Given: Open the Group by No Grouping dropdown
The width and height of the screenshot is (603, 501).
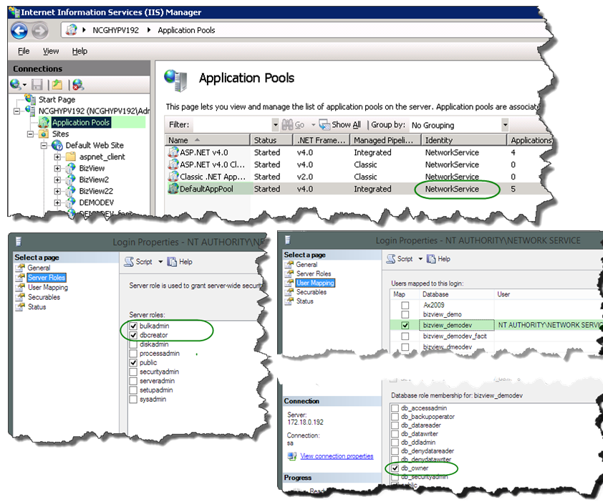Looking at the screenshot, I should pos(505,125).
